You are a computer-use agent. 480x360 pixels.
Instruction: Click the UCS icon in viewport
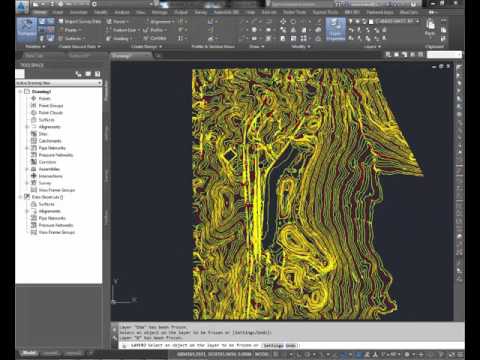123,293
